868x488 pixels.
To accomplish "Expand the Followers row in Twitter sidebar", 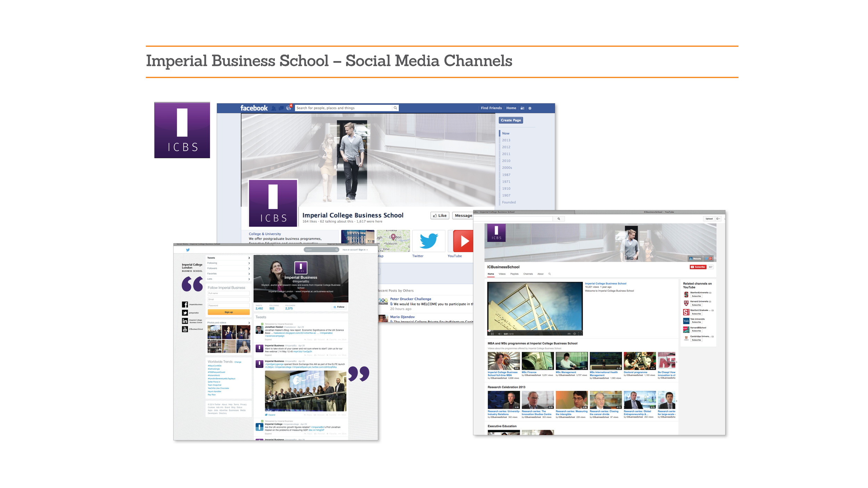I will point(228,268).
